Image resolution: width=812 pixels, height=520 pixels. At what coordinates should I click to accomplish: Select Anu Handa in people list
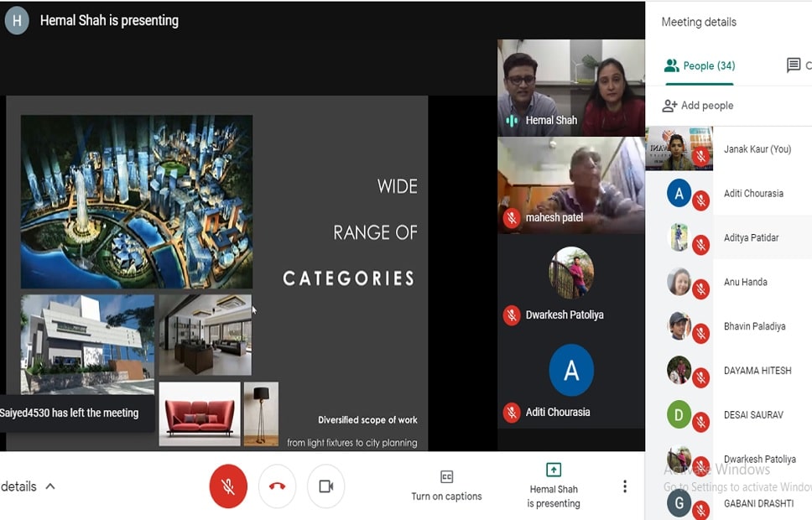pos(745,282)
